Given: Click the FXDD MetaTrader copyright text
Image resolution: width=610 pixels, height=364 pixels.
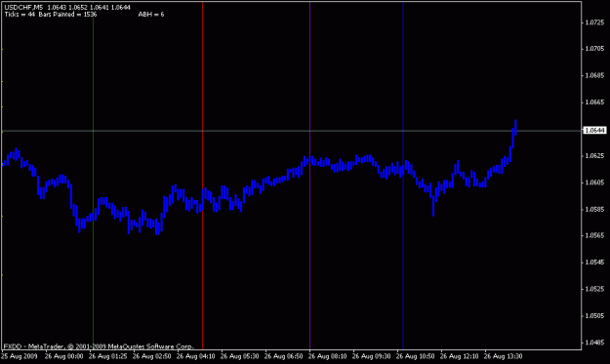Looking at the screenshot, I should [99, 346].
